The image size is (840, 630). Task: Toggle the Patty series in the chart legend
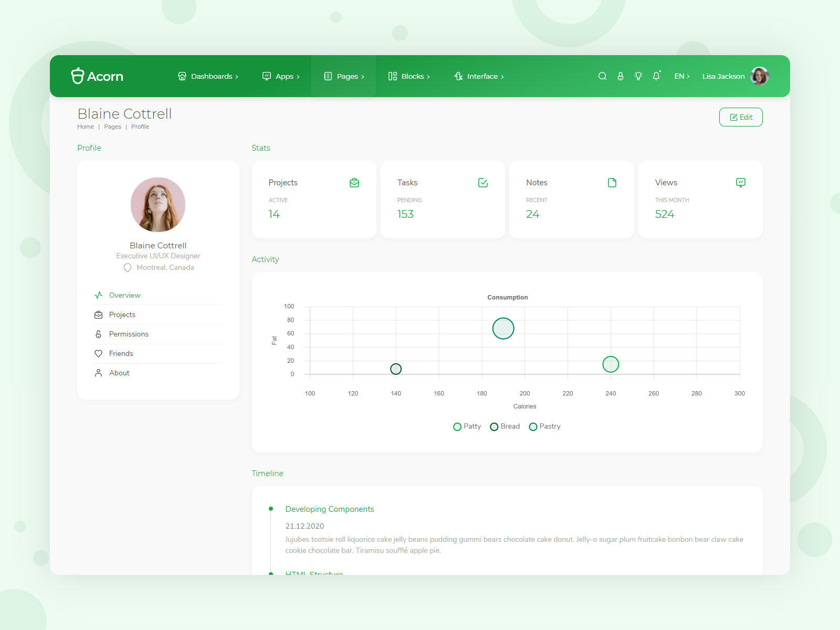click(x=467, y=426)
